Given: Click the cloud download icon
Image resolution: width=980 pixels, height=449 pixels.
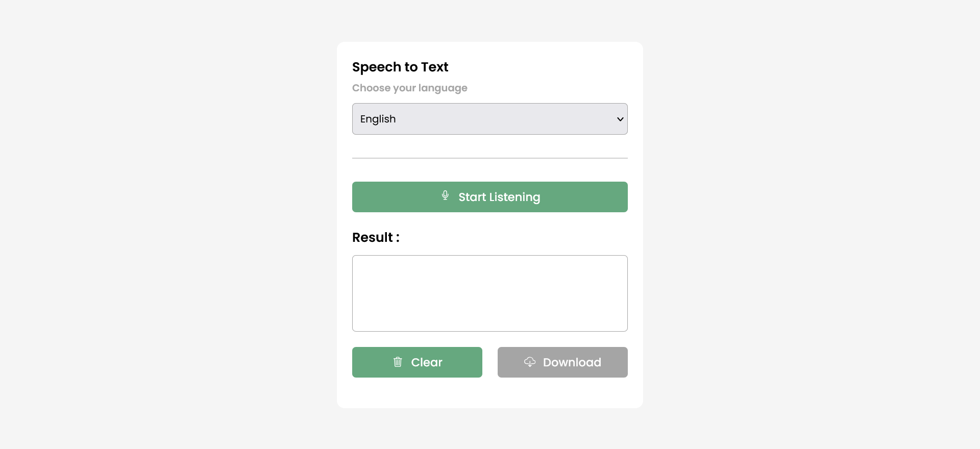Looking at the screenshot, I should [530, 362].
